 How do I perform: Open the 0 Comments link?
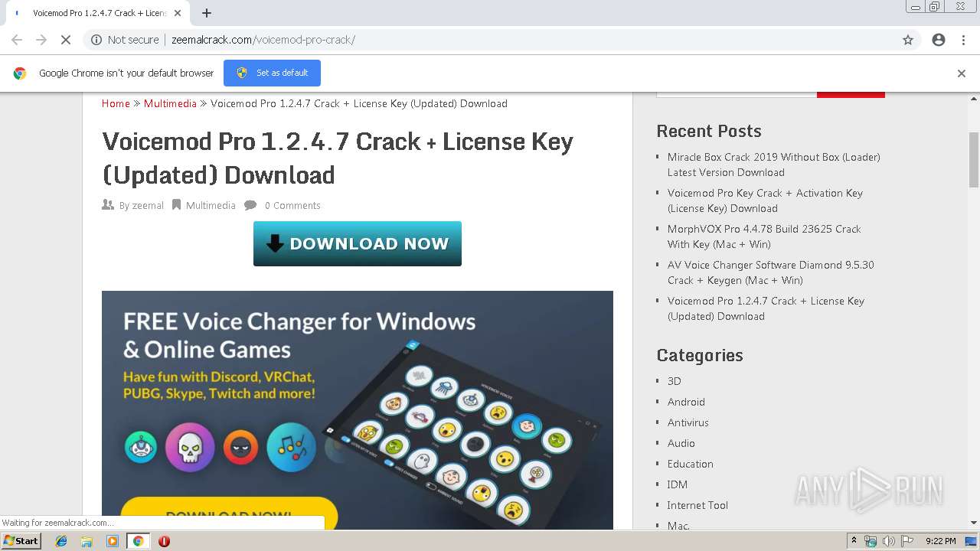[x=292, y=205]
